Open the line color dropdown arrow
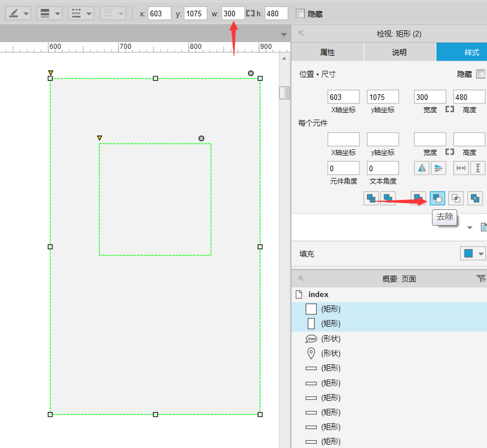This screenshot has width=487, height=448. (26, 13)
